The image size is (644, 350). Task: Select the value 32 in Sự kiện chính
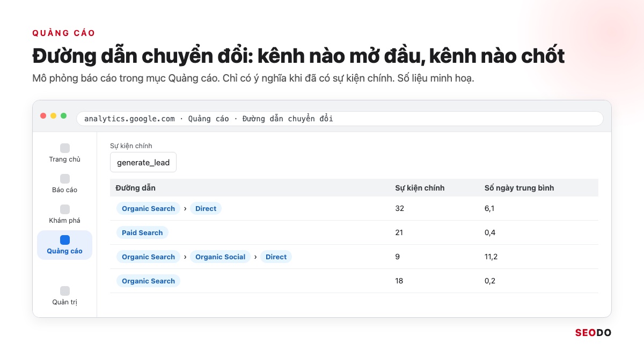coord(399,208)
